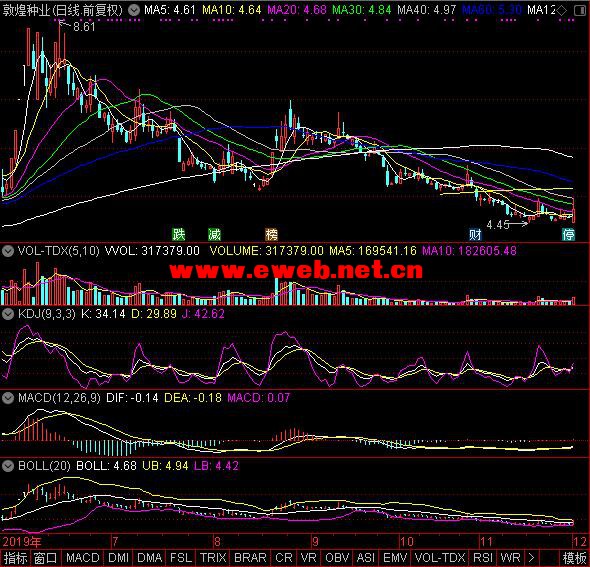Open the 模板 template button
The width and height of the screenshot is (590, 567).
point(574,557)
